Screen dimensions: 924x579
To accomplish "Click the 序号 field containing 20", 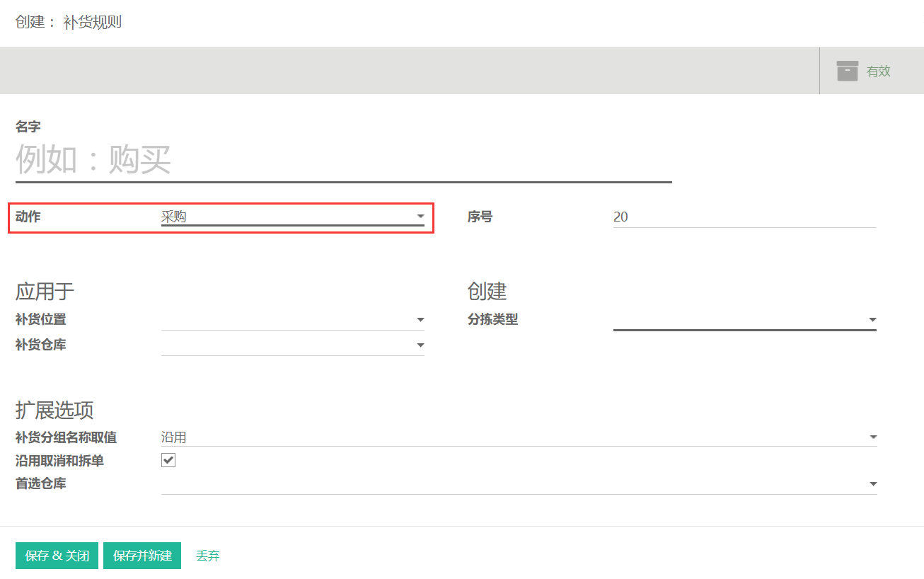I will [x=745, y=217].
